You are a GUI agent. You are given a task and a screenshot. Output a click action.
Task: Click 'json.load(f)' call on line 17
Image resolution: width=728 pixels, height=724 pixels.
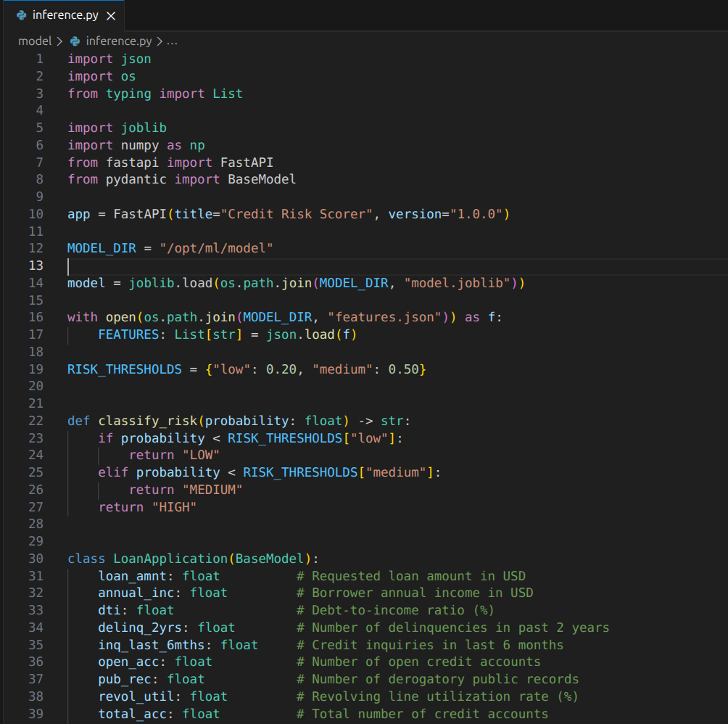pos(312,334)
